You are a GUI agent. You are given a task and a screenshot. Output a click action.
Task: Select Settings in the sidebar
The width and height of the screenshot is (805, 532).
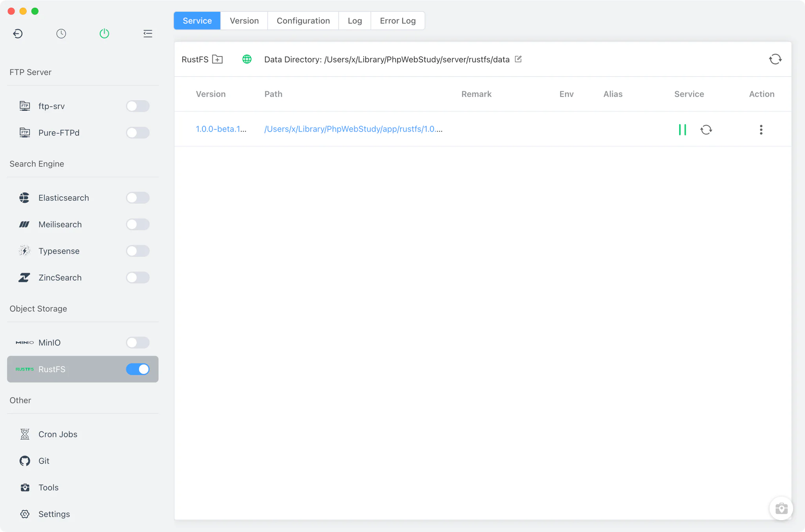point(83,514)
